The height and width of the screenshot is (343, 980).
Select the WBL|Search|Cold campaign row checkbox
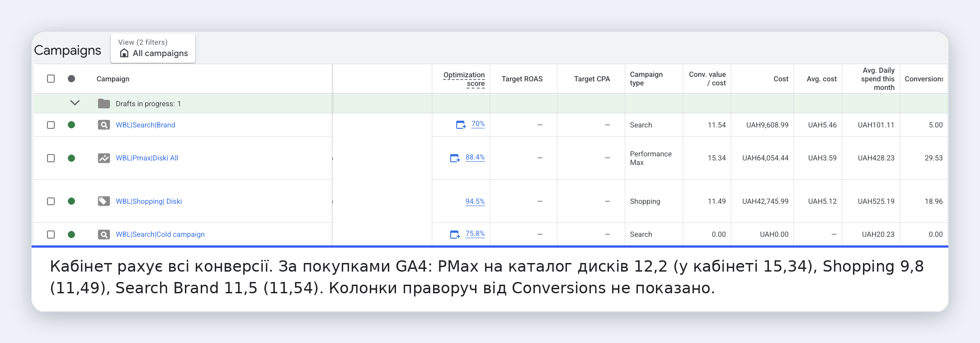click(x=51, y=235)
